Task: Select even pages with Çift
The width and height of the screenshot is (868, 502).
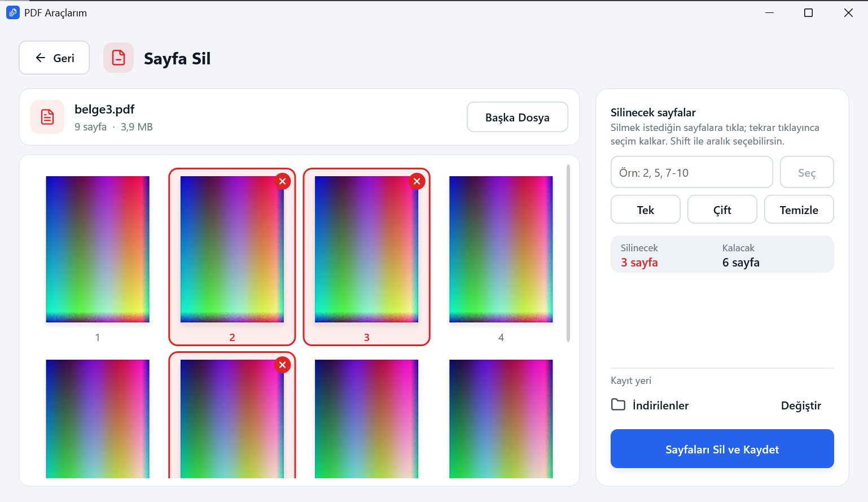Action: pos(722,209)
